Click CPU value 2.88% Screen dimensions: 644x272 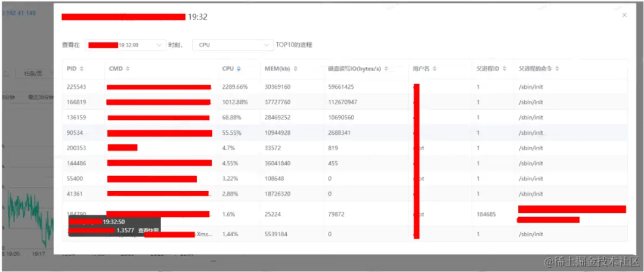click(230, 194)
